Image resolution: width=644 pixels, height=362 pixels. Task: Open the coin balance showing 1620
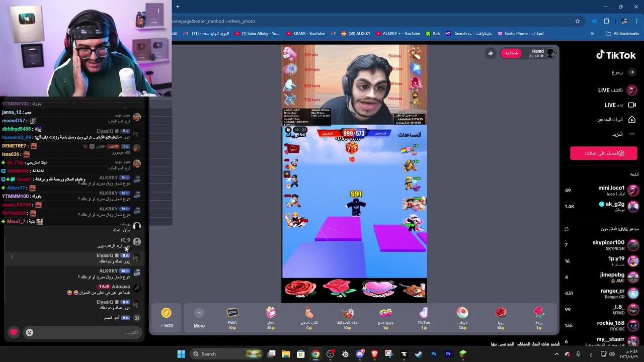click(x=167, y=319)
